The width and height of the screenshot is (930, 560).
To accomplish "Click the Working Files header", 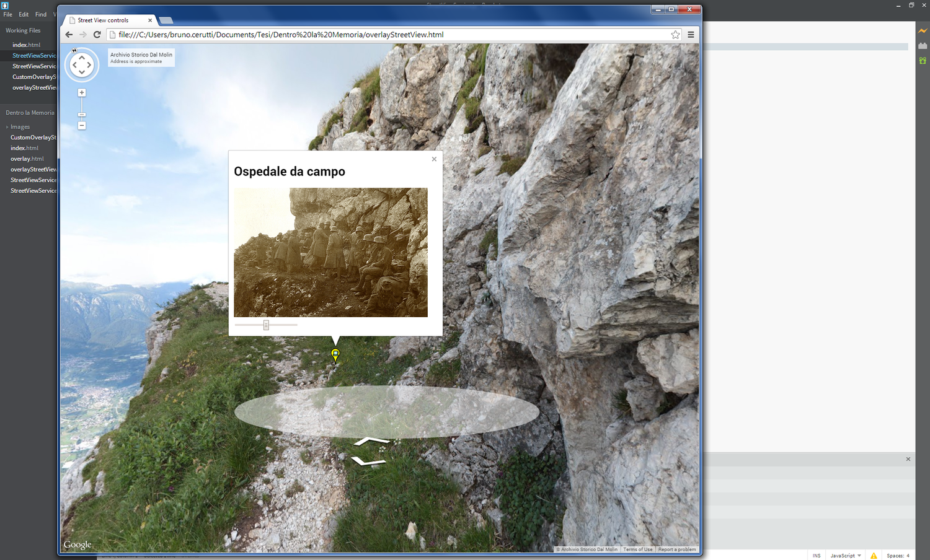I will click(x=23, y=30).
